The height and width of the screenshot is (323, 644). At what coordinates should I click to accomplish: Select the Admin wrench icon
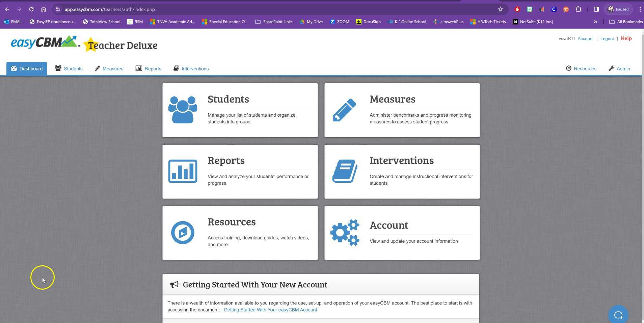612,68
